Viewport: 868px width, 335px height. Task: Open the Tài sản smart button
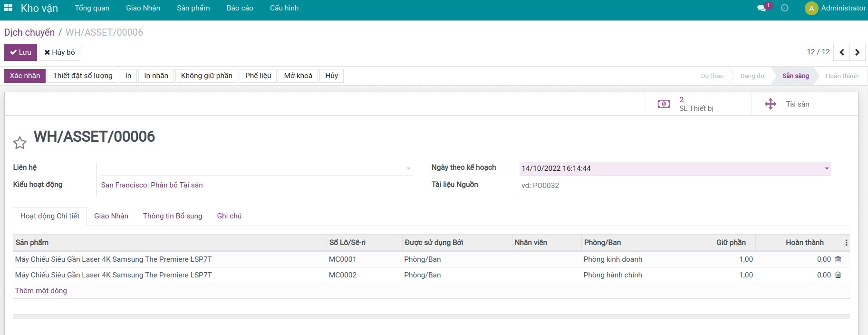point(797,104)
